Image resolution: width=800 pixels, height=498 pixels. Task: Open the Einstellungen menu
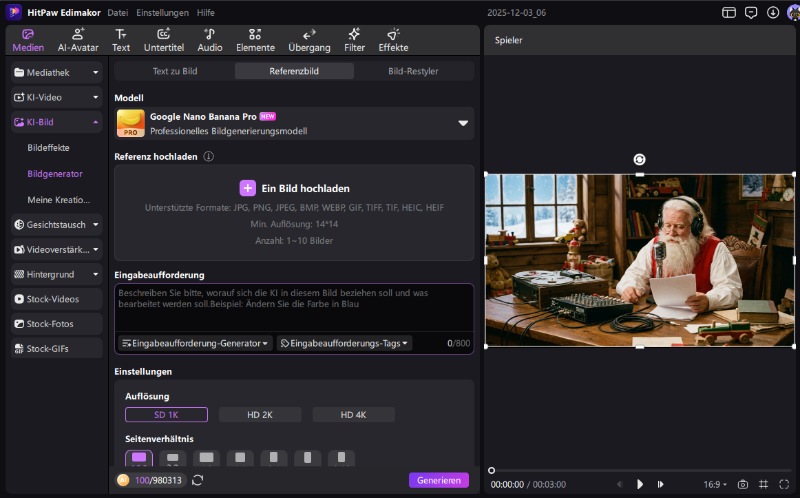tap(161, 13)
